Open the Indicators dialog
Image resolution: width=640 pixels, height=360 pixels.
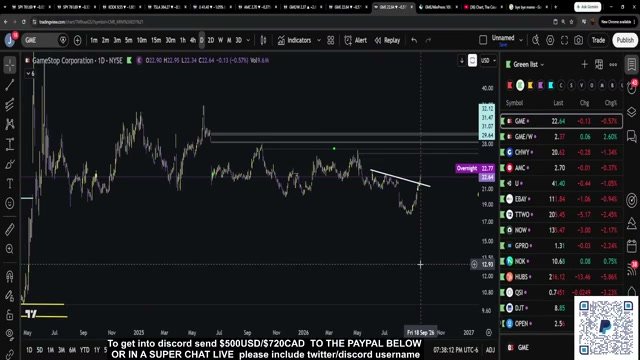[x=294, y=40]
